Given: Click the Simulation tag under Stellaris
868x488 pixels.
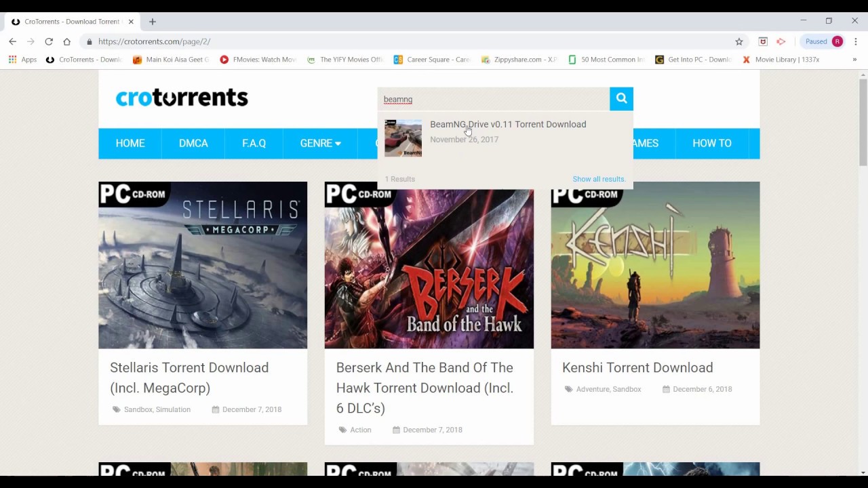Looking at the screenshot, I should click(173, 409).
